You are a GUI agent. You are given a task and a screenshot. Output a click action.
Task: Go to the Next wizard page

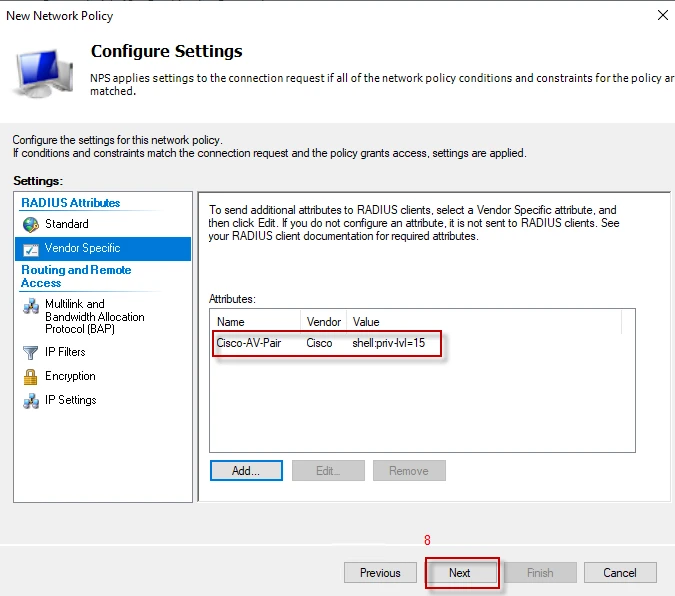[x=459, y=573]
